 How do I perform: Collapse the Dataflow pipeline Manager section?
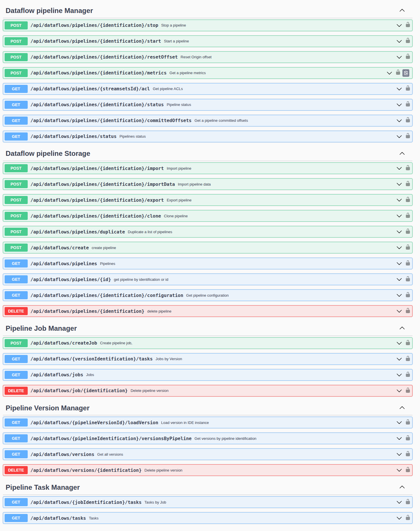click(402, 11)
